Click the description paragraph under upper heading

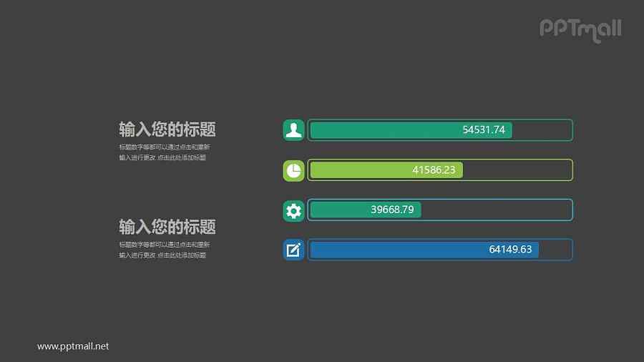point(165,152)
